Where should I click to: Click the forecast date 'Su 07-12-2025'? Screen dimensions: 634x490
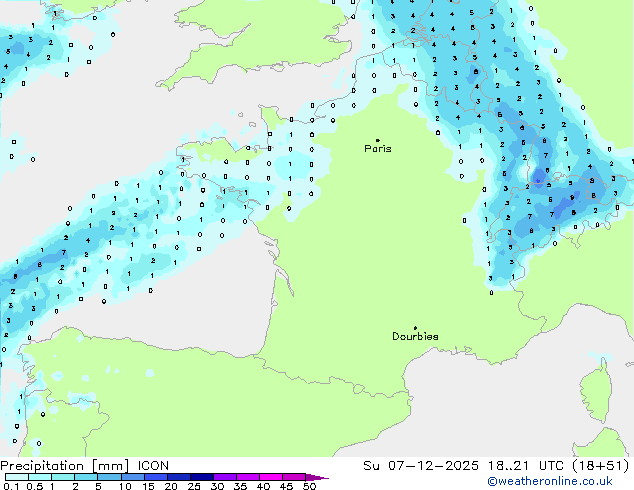click(x=421, y=466)
